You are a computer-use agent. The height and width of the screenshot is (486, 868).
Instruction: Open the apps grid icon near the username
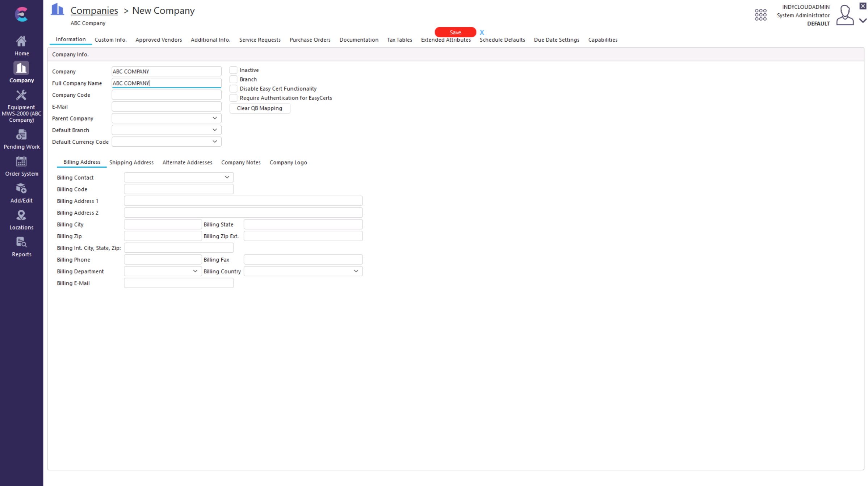tap(760, 15)
